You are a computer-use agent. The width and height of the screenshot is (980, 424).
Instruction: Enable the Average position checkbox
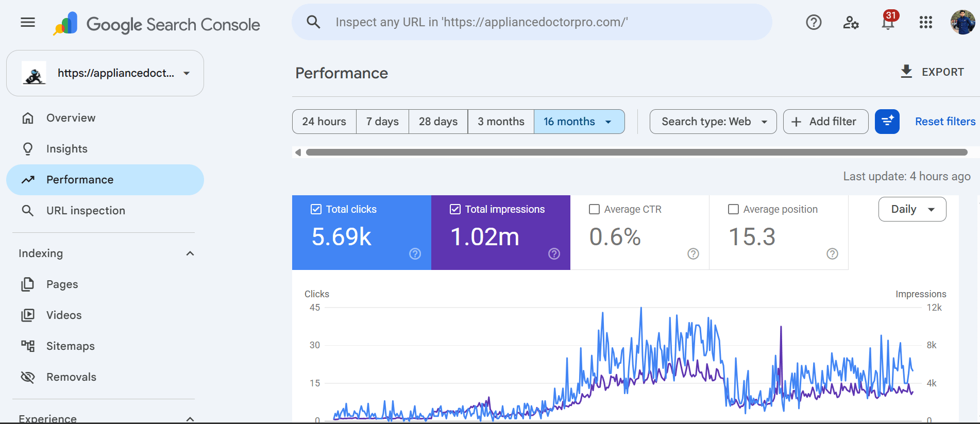pyautogui.click(x=733, y=209)
